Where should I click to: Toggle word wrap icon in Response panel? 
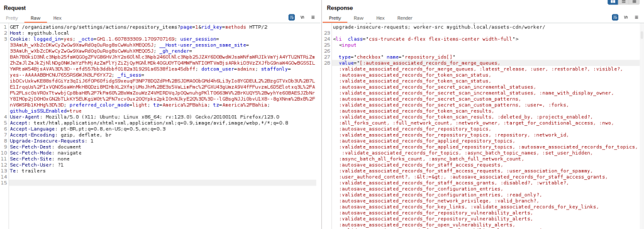tap(615, 17)
